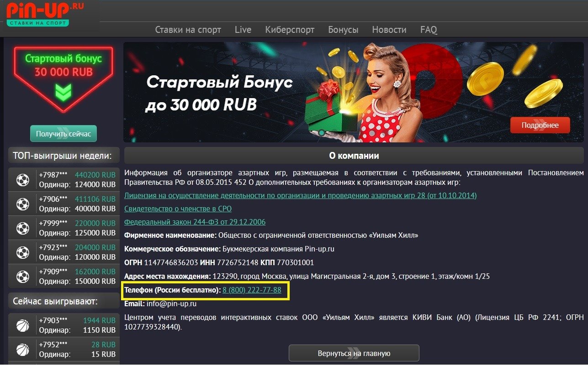The height and width of the screenshot is (366, 588).
Task: Click the basketball icon for +7903***
Action: click(x=22, y=325)
